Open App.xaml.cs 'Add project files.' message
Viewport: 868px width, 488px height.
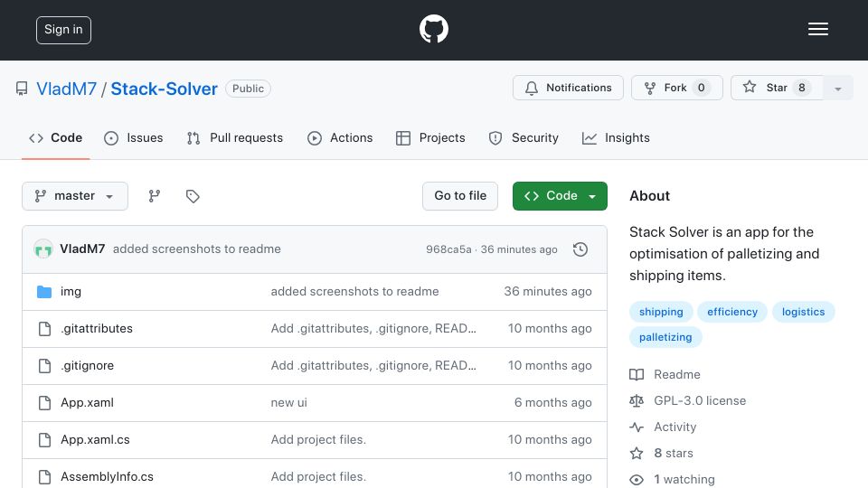[x=318, y=440]
